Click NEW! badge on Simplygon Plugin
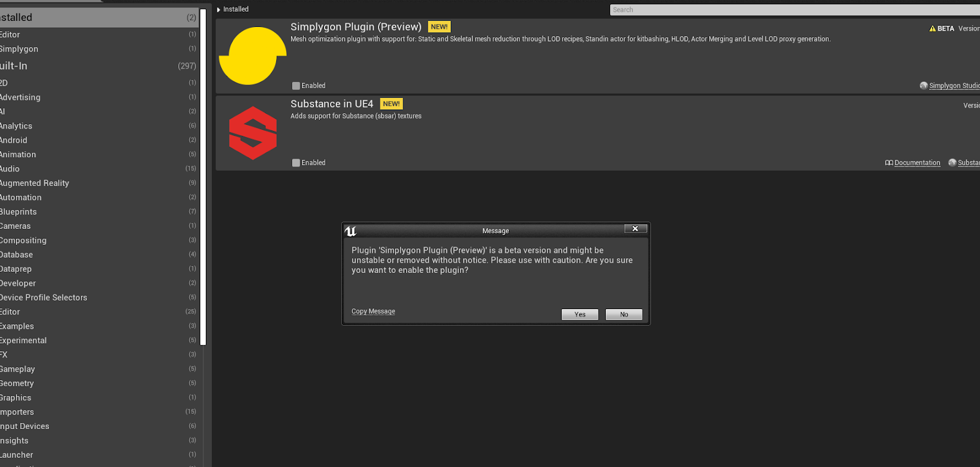The image size is (980, 467). (439, 27)
